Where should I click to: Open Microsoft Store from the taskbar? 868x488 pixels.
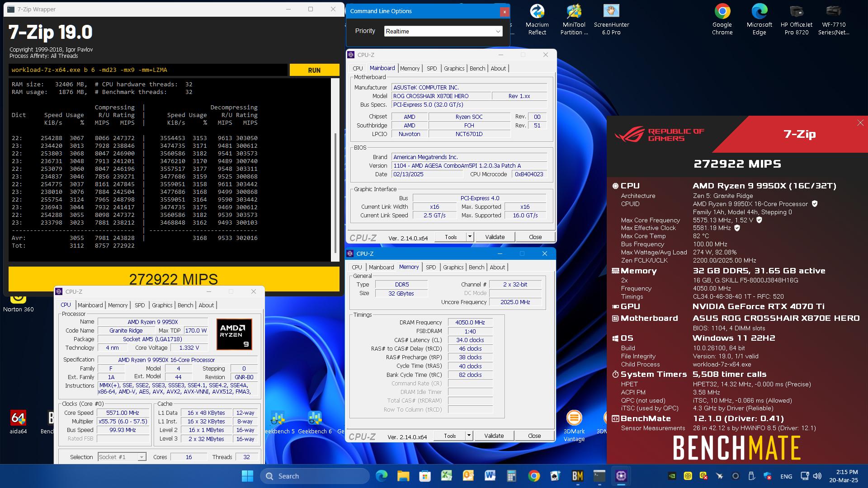[x=425, y=476]
